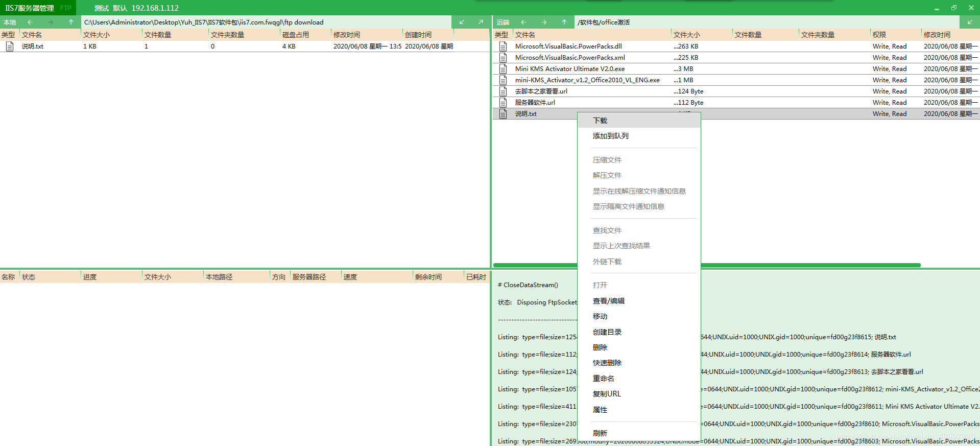The height and width of the screenshot is (446, 980).
Task: Select the local file name 说明.txt
Action: point(33,46)
